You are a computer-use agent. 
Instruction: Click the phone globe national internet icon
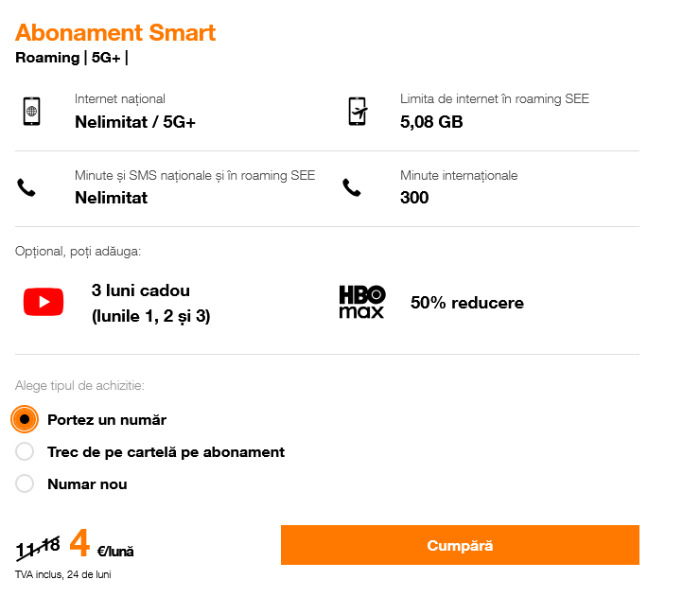tap(31, 111)
